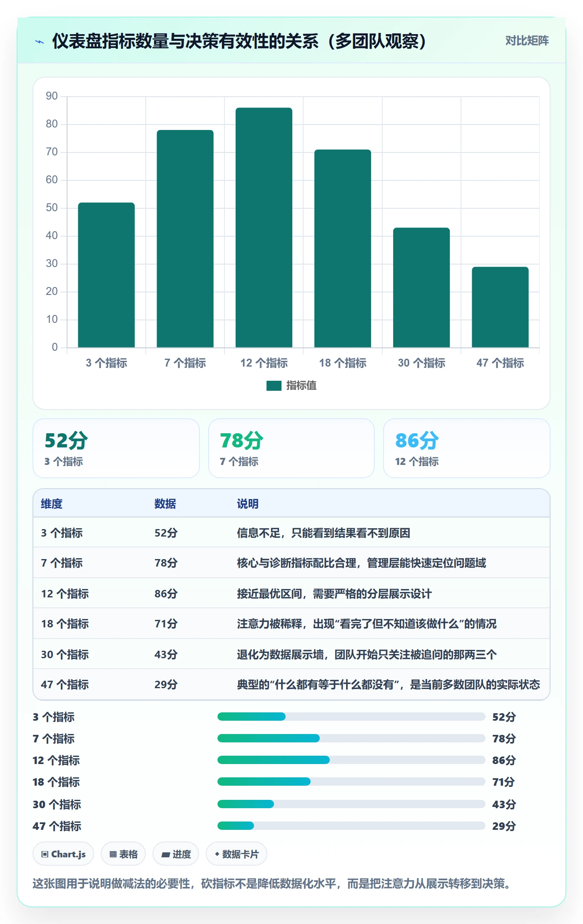
Task: Click the 30 个指标 chart bar
Action: tap(421, 287)
